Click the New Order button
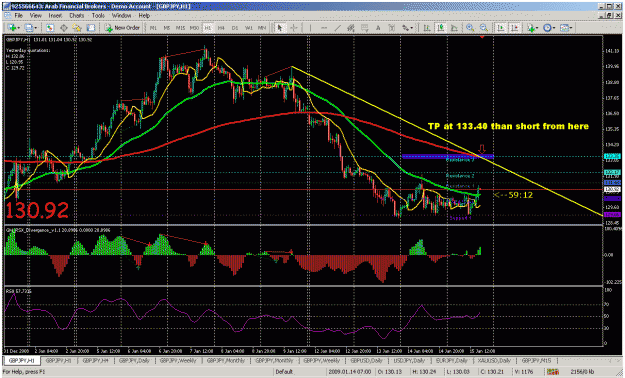 tap(122, 28)
